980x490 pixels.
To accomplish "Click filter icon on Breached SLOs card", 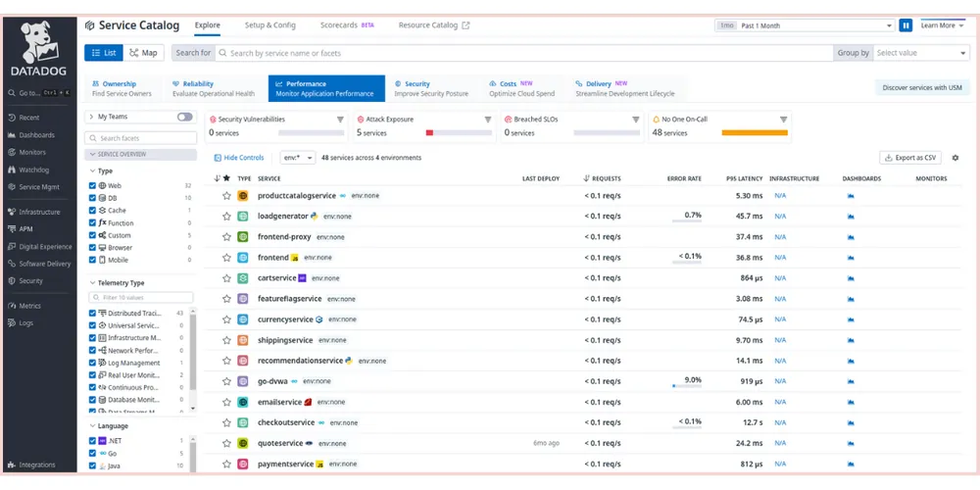I will [x=636, y=120].
